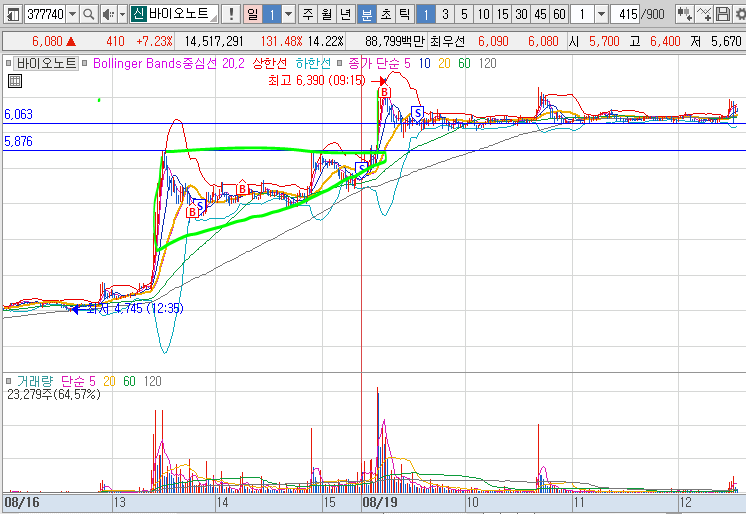Select the highlighted 1-minute interval button
The height and width of the screenshot is (514, 746).
(426, 14)
